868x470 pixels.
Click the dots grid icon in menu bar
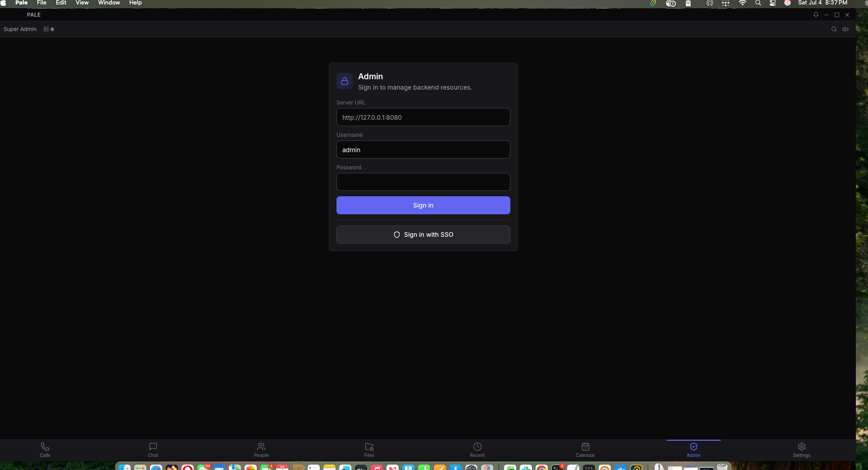pos(725,3)
